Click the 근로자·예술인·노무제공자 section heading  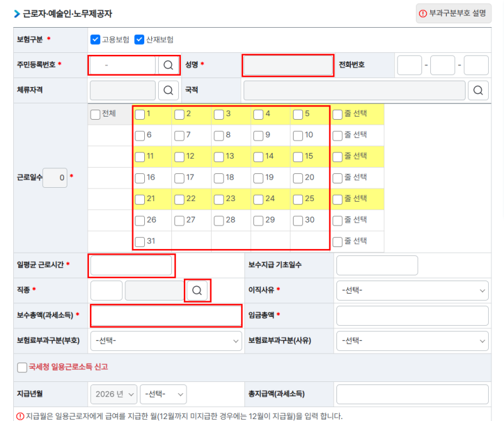[x=67, y=14]
